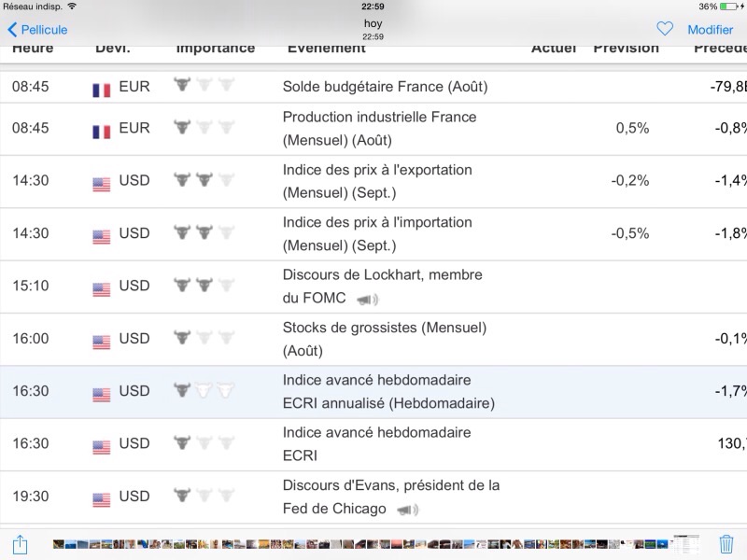Screen dimensions: 747x560
Task: Go back to Pellicule album
Action: pos(37,30)
